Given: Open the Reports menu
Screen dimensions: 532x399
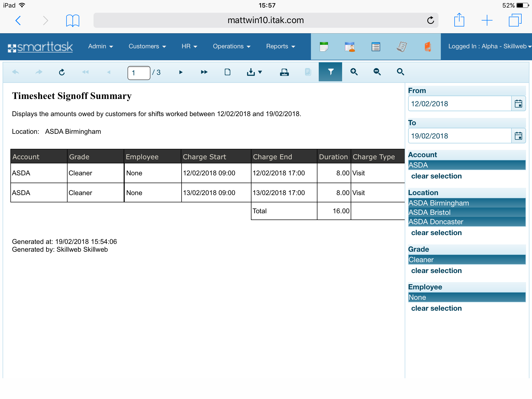Looking at the screenshot, I should (x=281, y=46).
